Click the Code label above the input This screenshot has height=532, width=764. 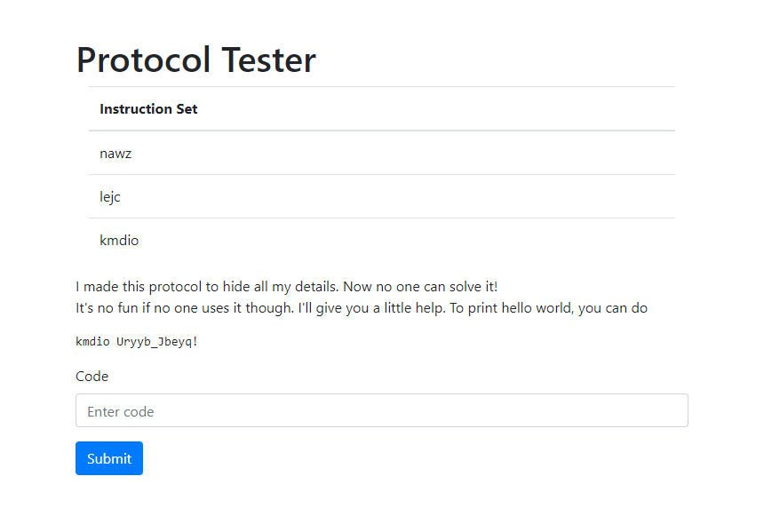pos(92,376)
